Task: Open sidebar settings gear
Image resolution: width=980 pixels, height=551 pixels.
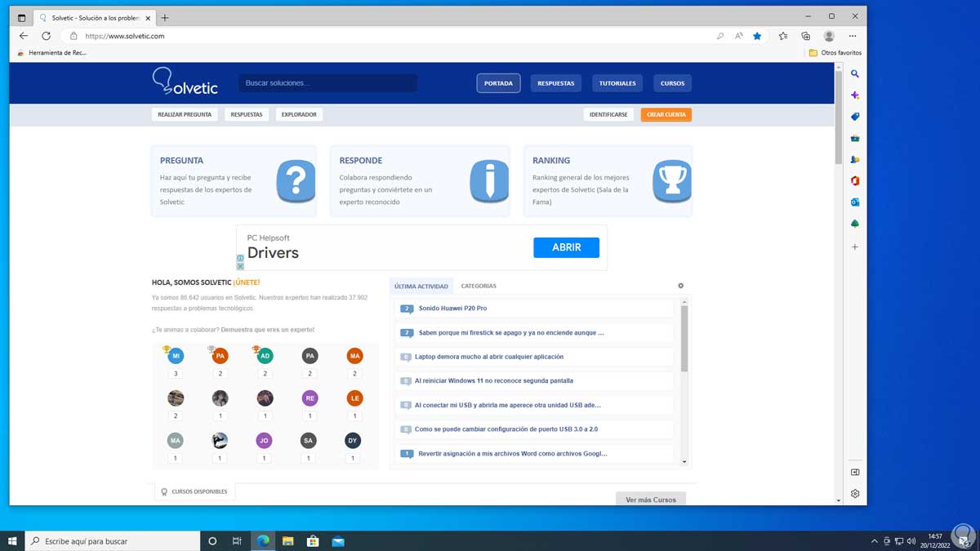Action: pyautogui.click(x=855, y=493)
